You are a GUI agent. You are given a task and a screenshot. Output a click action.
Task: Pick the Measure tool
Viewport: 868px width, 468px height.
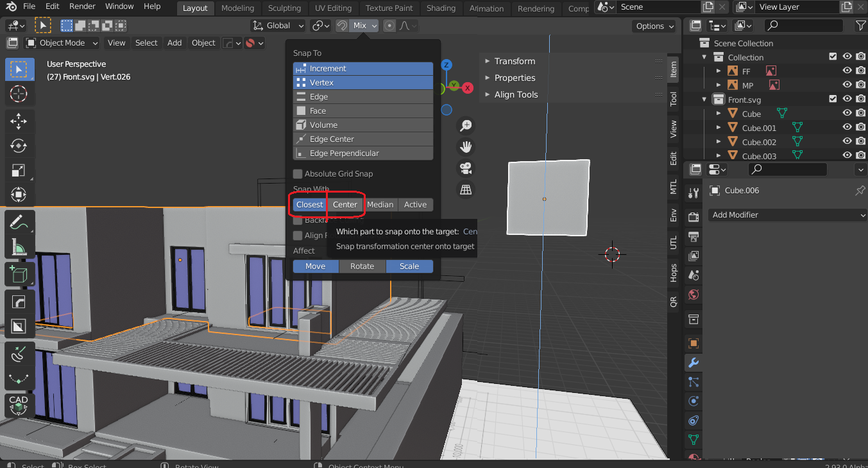[x=19, y=247]
